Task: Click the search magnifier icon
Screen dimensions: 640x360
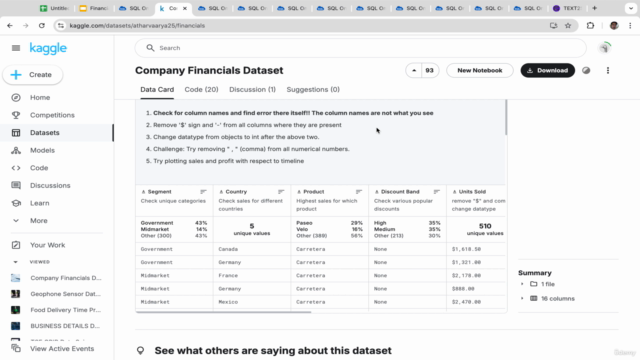Action: [150, 48]
